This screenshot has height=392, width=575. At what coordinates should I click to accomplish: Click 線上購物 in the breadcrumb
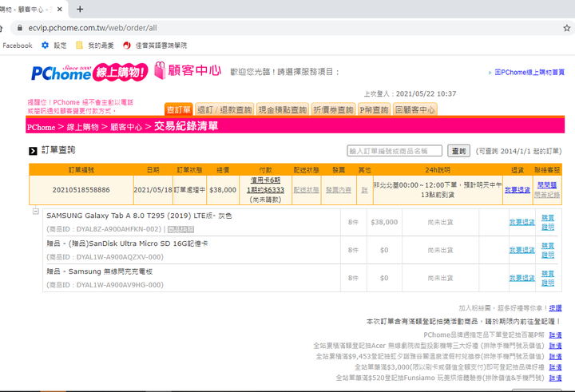(82, 127)
